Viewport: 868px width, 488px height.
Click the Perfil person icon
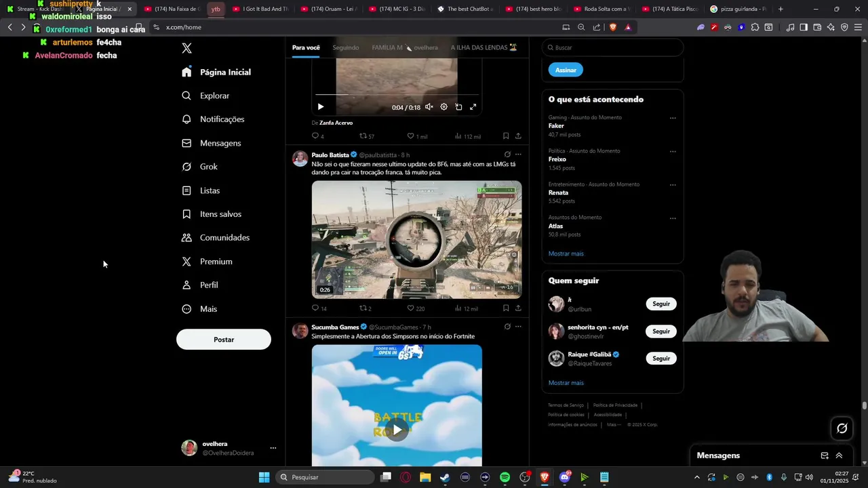(186, 285)
